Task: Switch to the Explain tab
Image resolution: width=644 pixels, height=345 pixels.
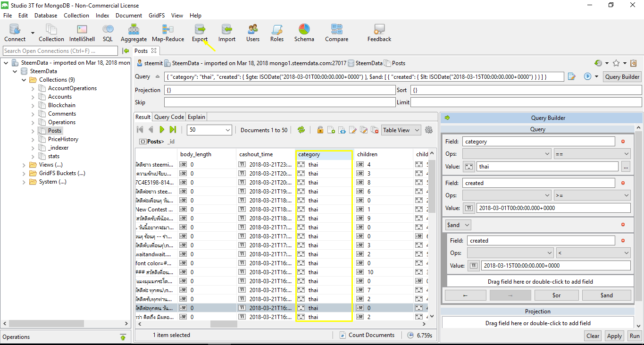Action: pos(196,117)
